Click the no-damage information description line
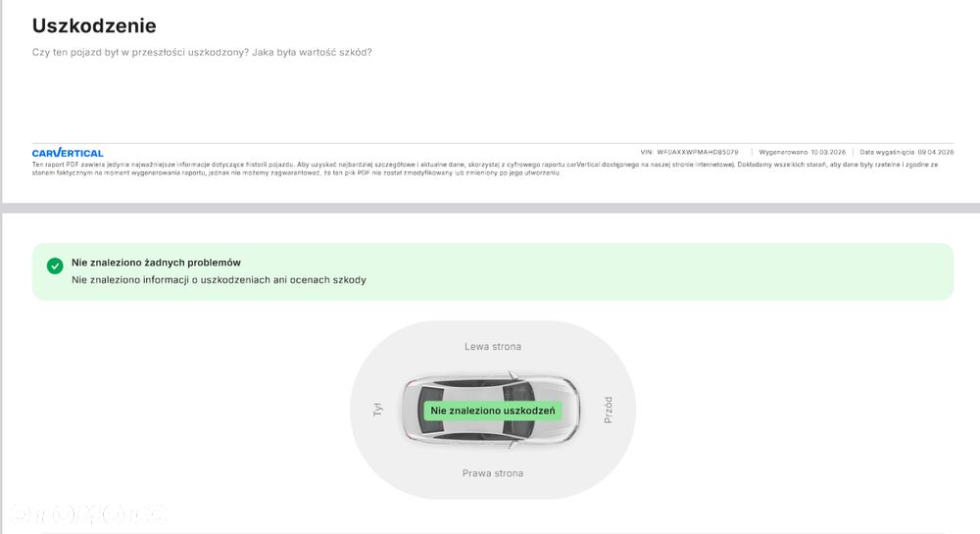Image resolution: width=980 pixels, height=534 pixels. 219,280
